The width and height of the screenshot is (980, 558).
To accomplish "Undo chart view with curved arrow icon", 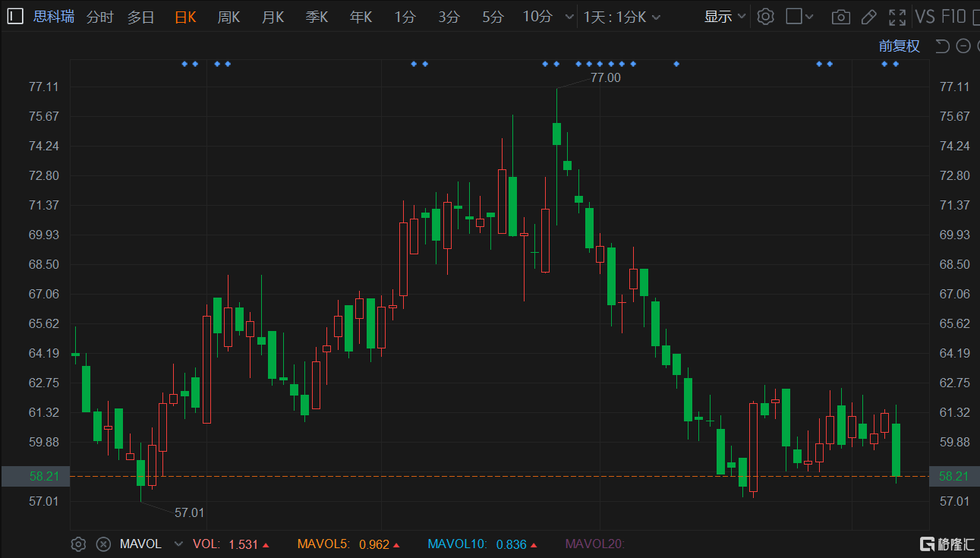I will (x=943, y=46).
